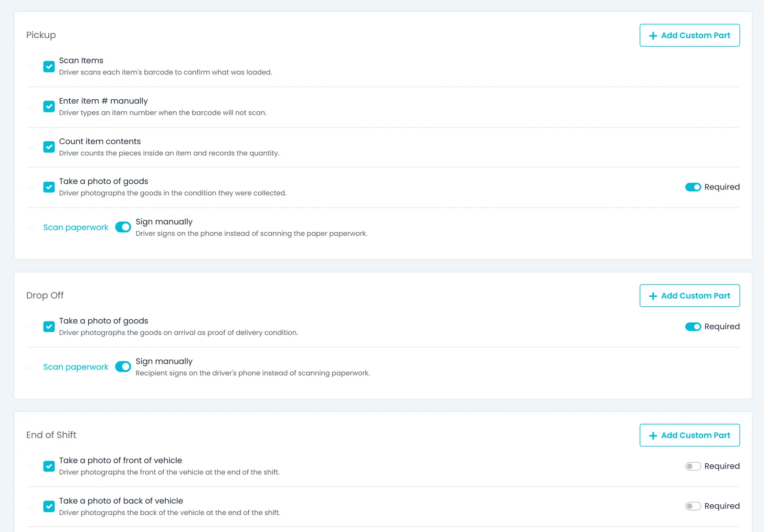Uncheck Take a photo of front of vehicle
The width and height of the screenshot is (764, 532).
click(49, 466)
